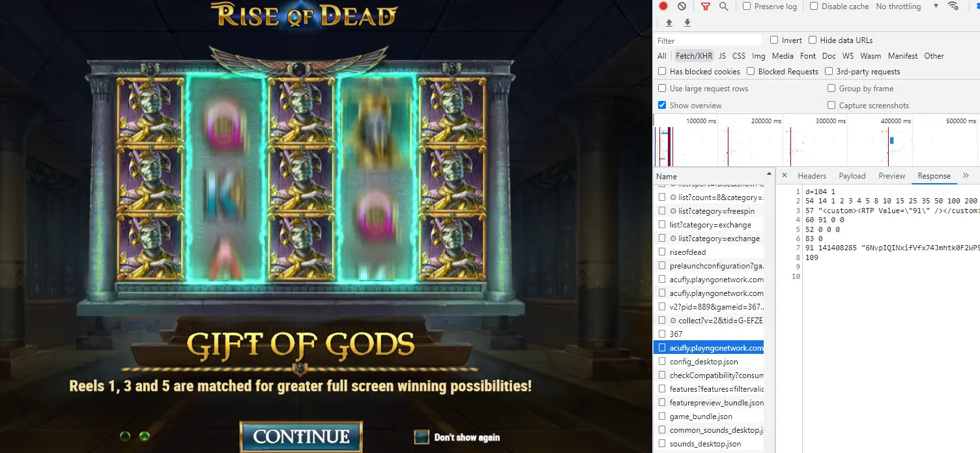Select request common_sounds_desktop.js
980x453 pixels.
[709, 430]
